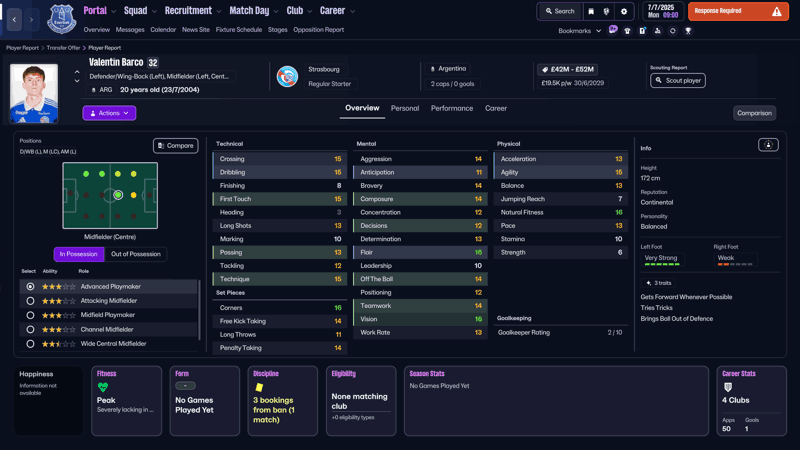
Task: Select the Wide Central Midfielder role radio
Action: pyautogui.click(x=30, y=344)
